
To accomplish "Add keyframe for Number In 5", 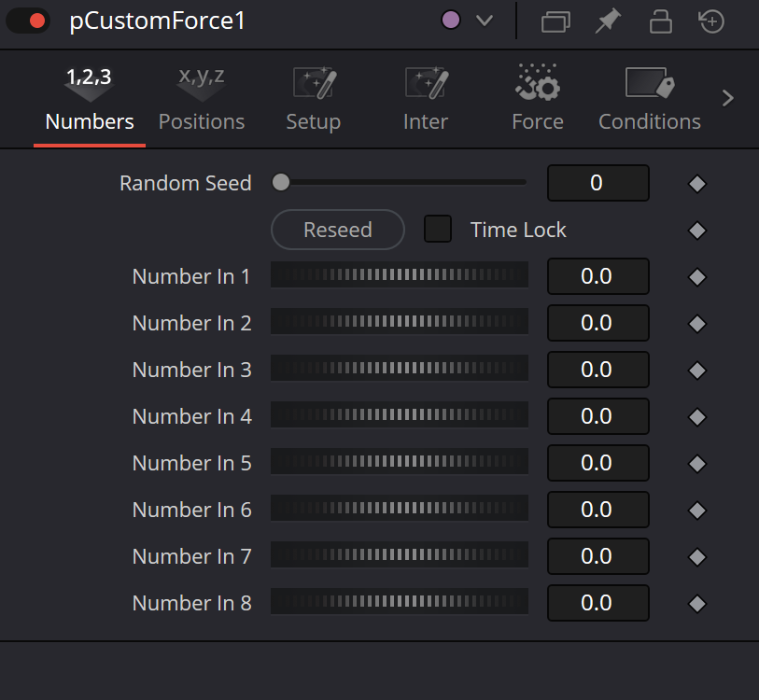I will 697,464.
